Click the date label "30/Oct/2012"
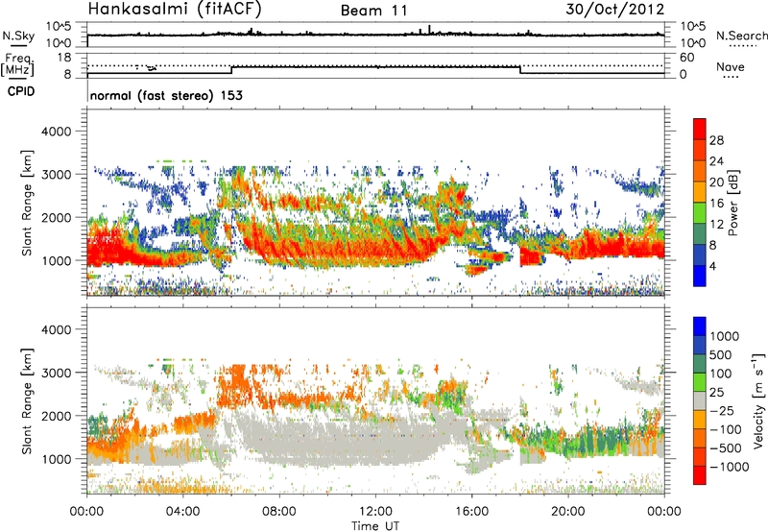 pos(615,9)
